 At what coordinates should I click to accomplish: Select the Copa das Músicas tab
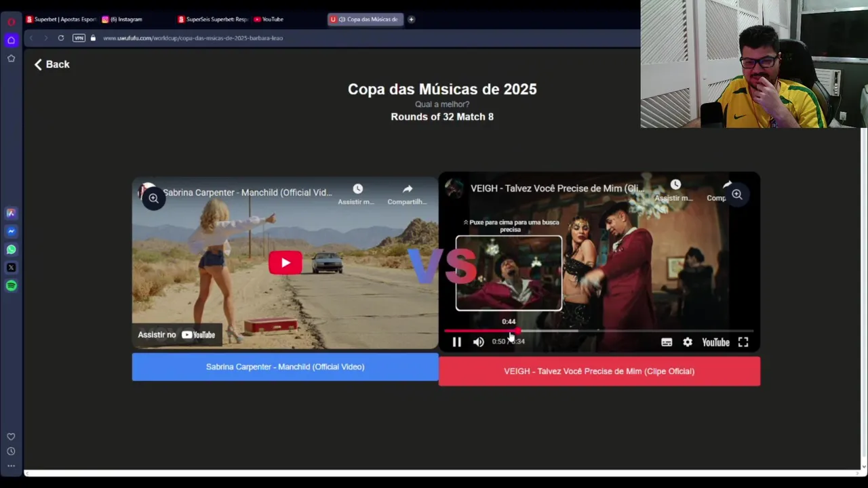[366, 19]
